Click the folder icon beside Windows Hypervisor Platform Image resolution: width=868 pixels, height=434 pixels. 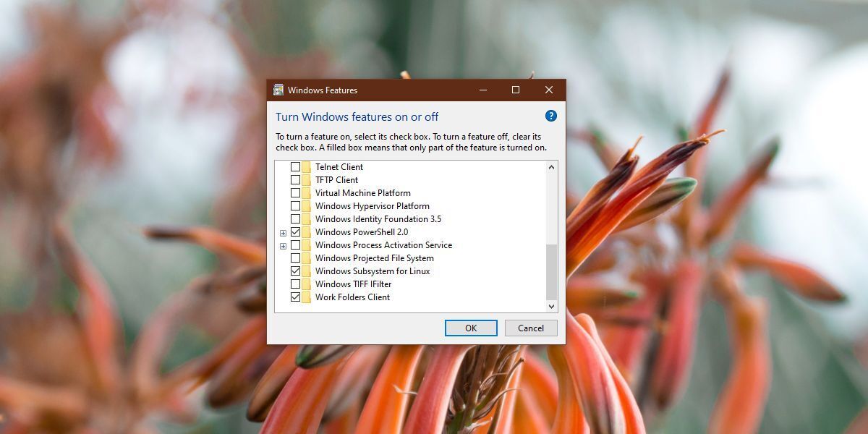point(306,205)
